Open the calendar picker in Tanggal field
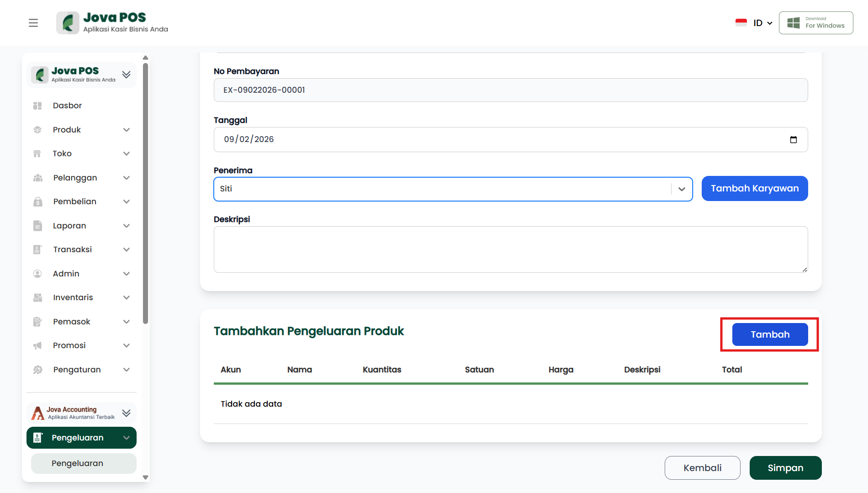868x493 pixels. 793,140
